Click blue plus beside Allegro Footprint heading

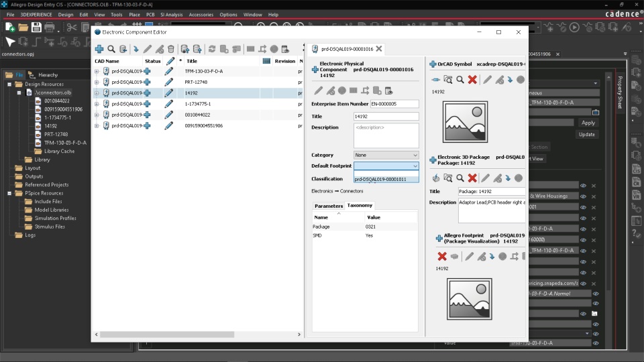[439, 239]
